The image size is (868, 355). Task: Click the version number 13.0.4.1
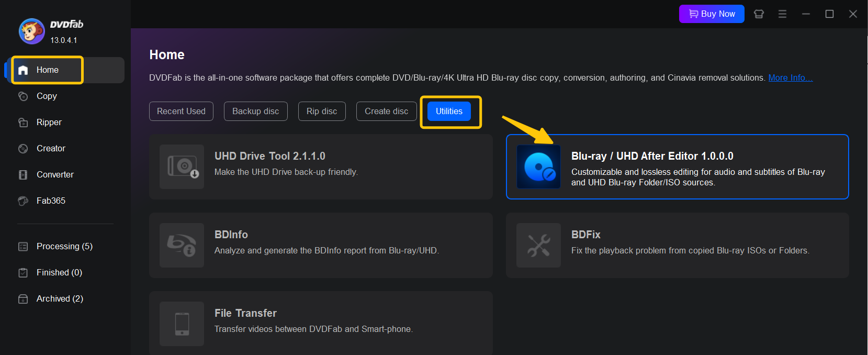[63, 40]
